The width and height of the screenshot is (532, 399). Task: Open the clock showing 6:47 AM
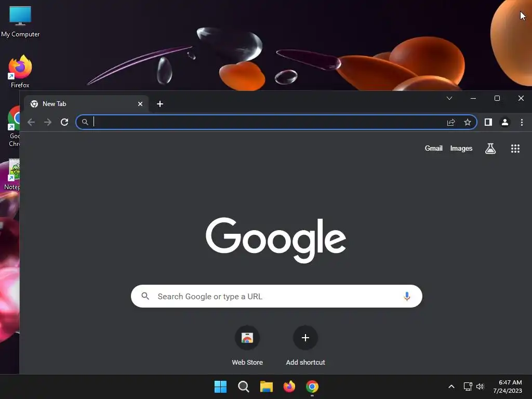[x=508, y=387]
